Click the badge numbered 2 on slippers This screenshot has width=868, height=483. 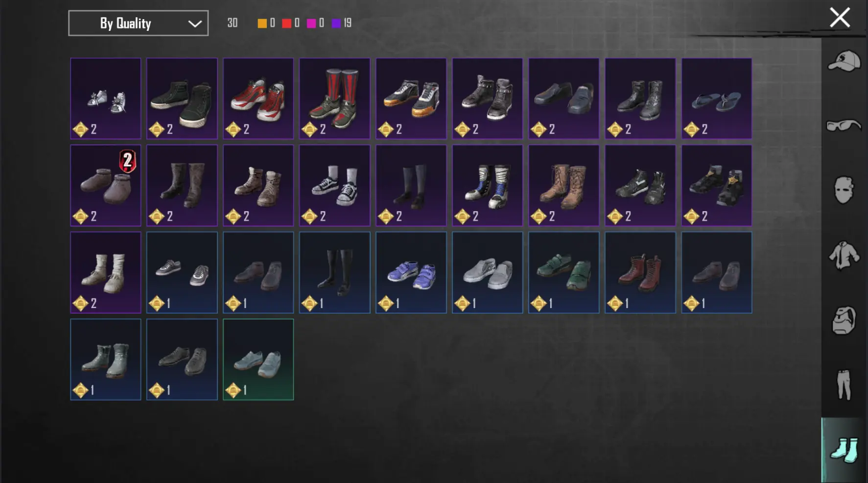(x=127, y=161)
